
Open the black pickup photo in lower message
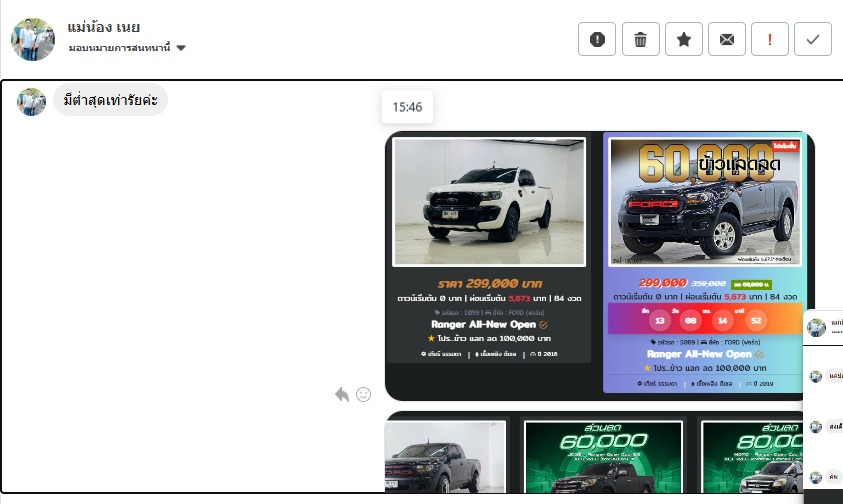click(445, 457)
